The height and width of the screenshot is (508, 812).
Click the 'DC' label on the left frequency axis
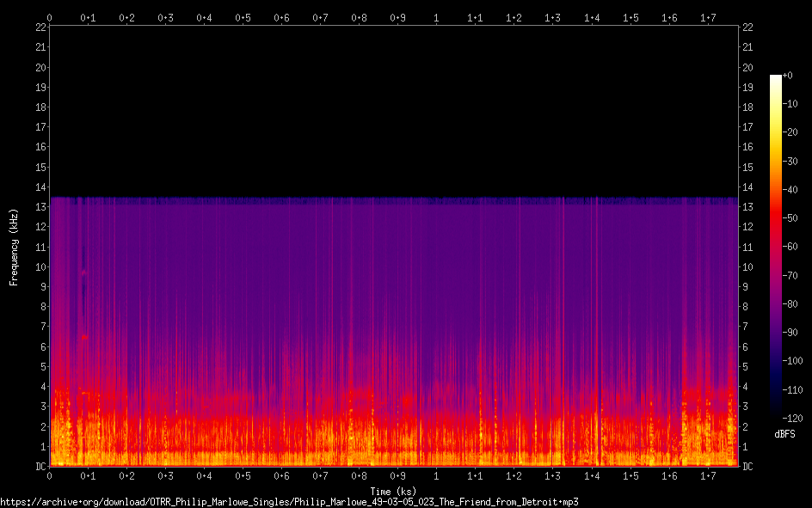tap(39, 467)
